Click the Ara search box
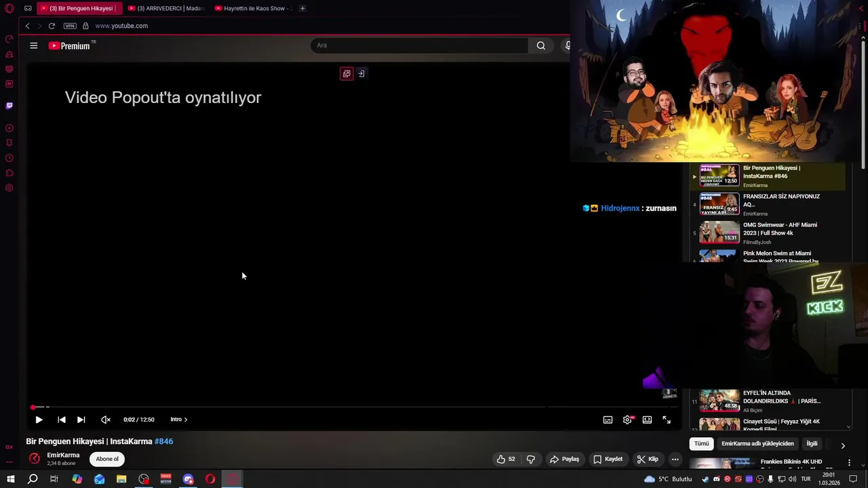The height and width of the screenshot is (488, 868). pyautogui.click(x=419, y=45)
